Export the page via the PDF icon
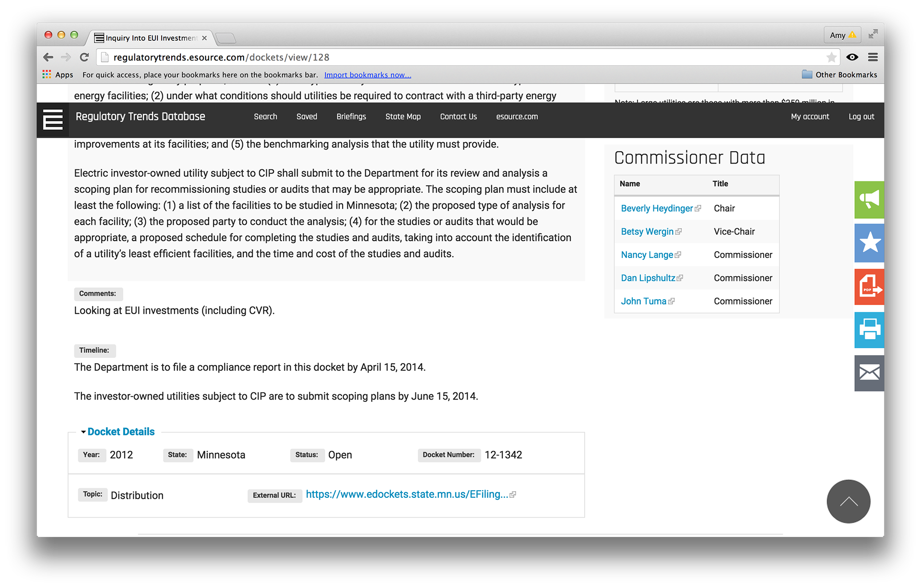 point(869,287)
